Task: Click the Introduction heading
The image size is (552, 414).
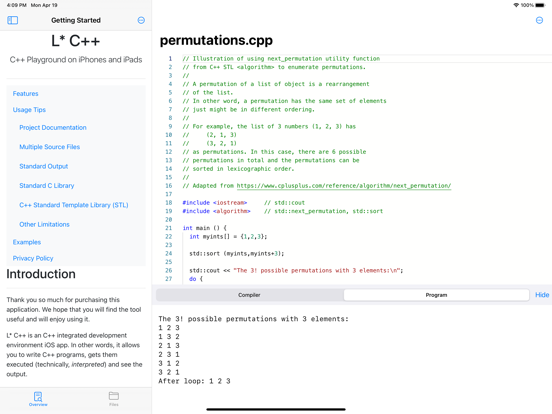Action: click(x=41, y=274)
